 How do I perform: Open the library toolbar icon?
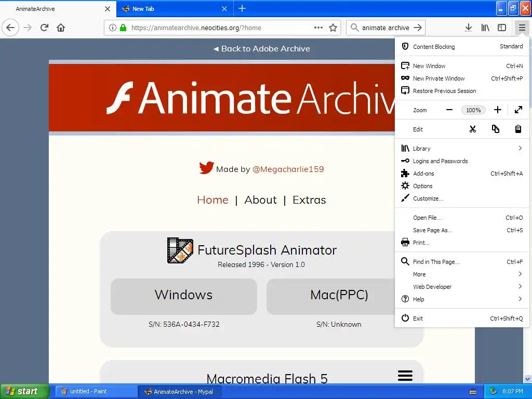pos(485,28)
